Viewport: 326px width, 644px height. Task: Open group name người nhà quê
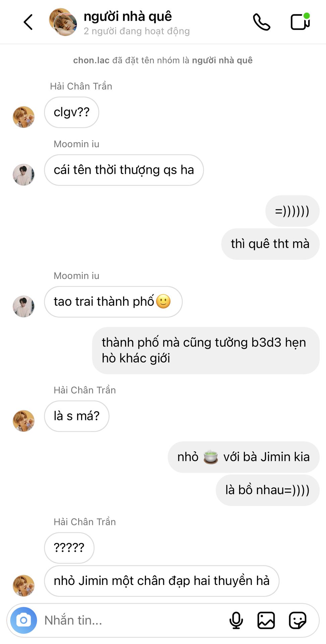[x=128, y=16]
